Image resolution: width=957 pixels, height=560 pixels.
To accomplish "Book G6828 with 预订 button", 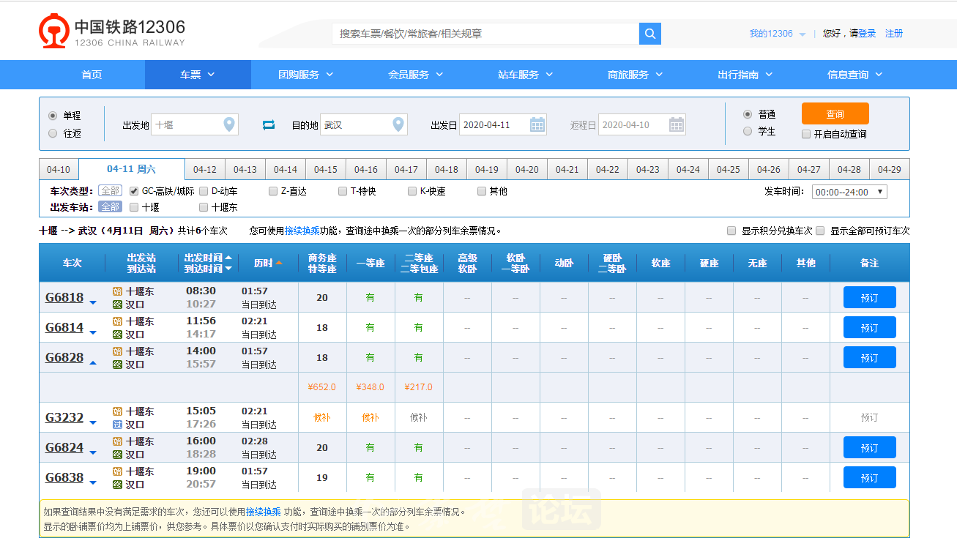I will (869, 357).
